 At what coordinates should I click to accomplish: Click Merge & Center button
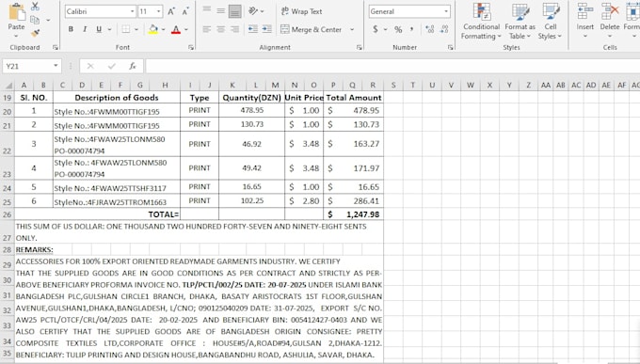pyautogui.click(x=311, y=29)
